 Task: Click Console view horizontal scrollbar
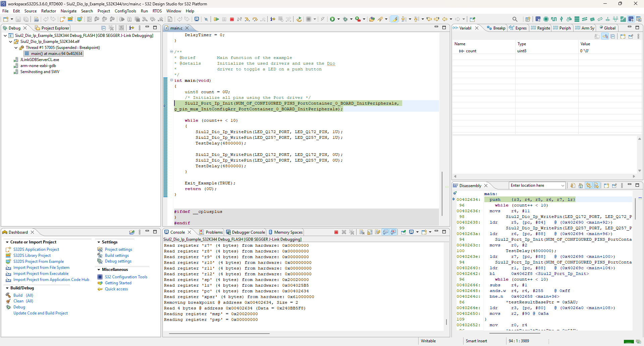[x=219, y=334]
